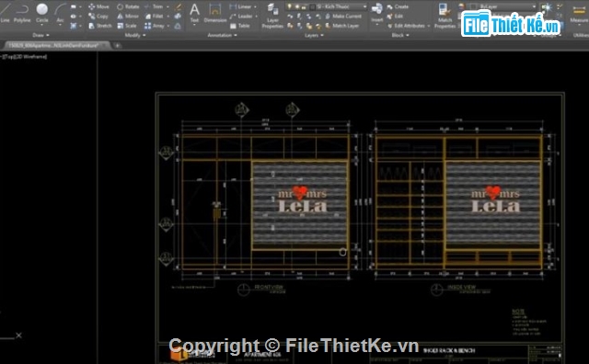Screen dimensions: 589x364
Task: Open the ByLayer object color dropdown
Action: coord(503,6)
